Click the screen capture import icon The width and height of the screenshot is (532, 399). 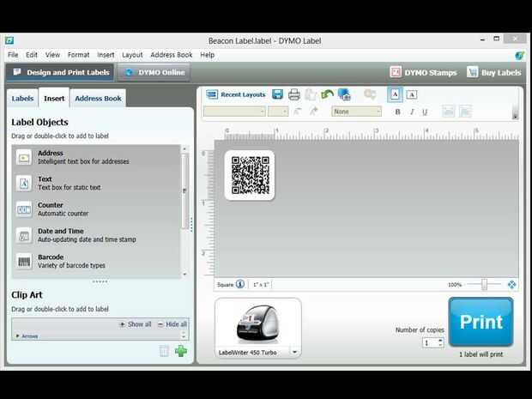[x=344, y=94]
